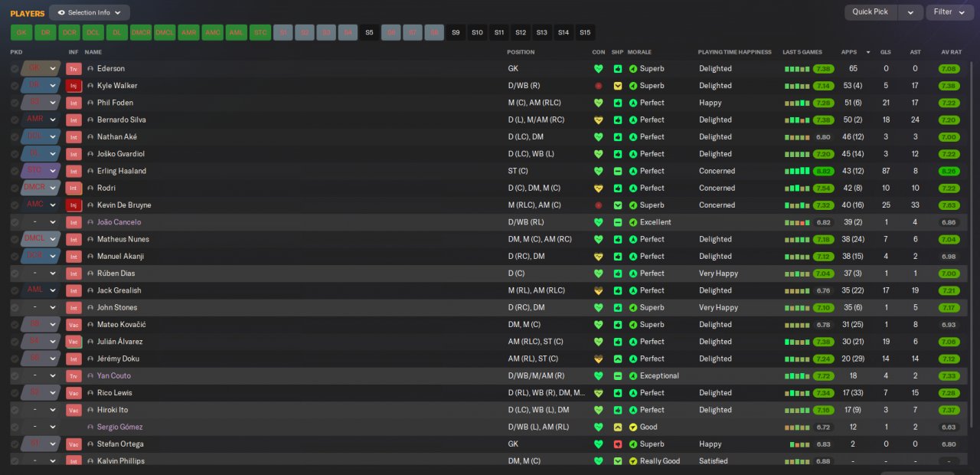
Task: Open the profile icon next to Jack Grealish
Action: [x=90, y=290]
